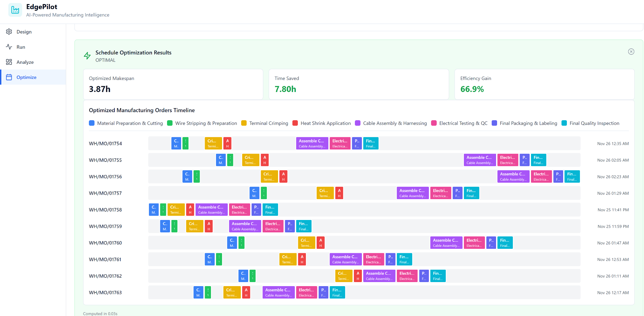Click WH/MO/01756 pink Electrical testing block
The image size is (644, 316).
pos(541,177)
